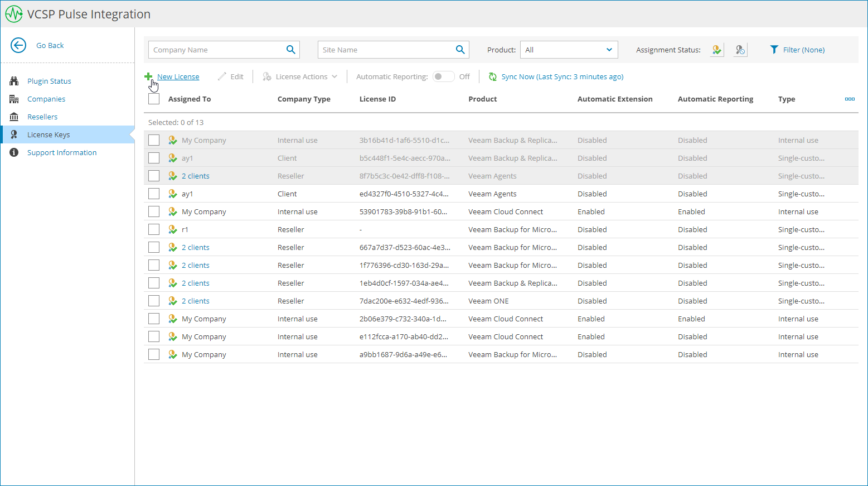The height and width of the screenshot is (486, 868).
Task: Toggle the Automatic Reporting switch
Action: (x=444, y=77)
